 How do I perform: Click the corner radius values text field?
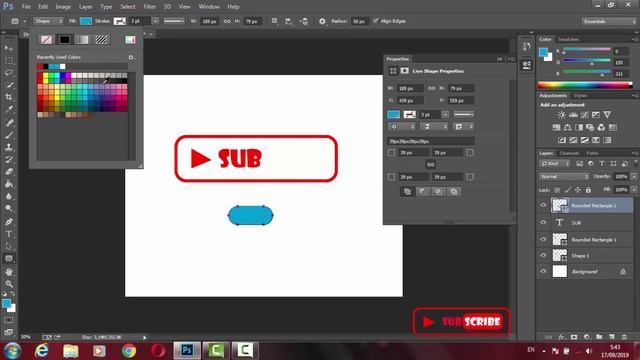(x=431, y=141)
